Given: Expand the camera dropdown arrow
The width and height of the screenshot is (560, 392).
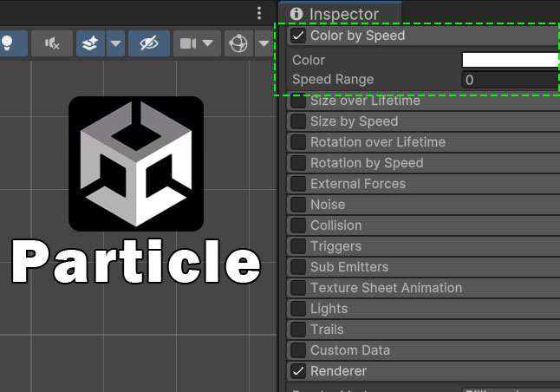Looking at the screenshot, I should pyautogui.click(x=207, y=43).
